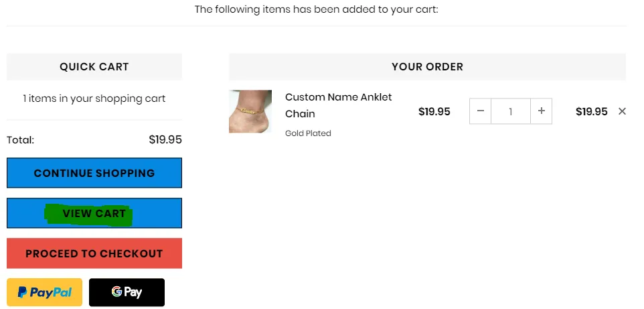Remove the anklet chain with the X icon
This screenshot has width=644, height=309.
(622, 111)
